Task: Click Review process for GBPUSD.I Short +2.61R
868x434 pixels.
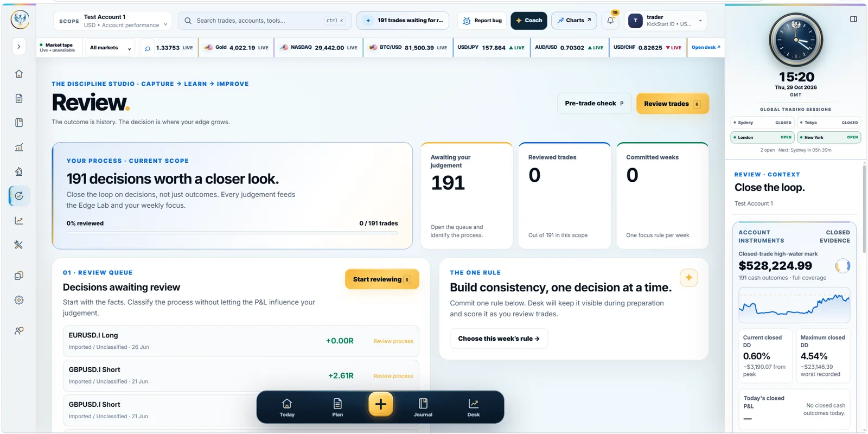Action: tap(393, 376)
